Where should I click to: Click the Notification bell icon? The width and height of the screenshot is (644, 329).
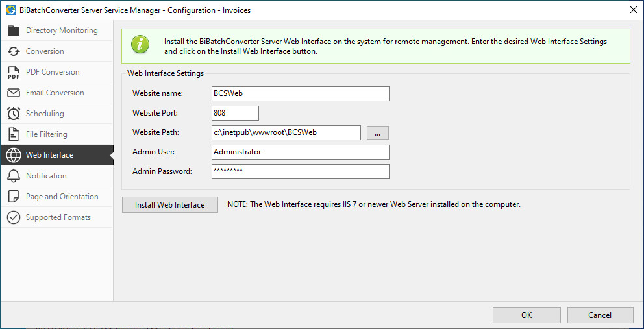coord(14,176)
